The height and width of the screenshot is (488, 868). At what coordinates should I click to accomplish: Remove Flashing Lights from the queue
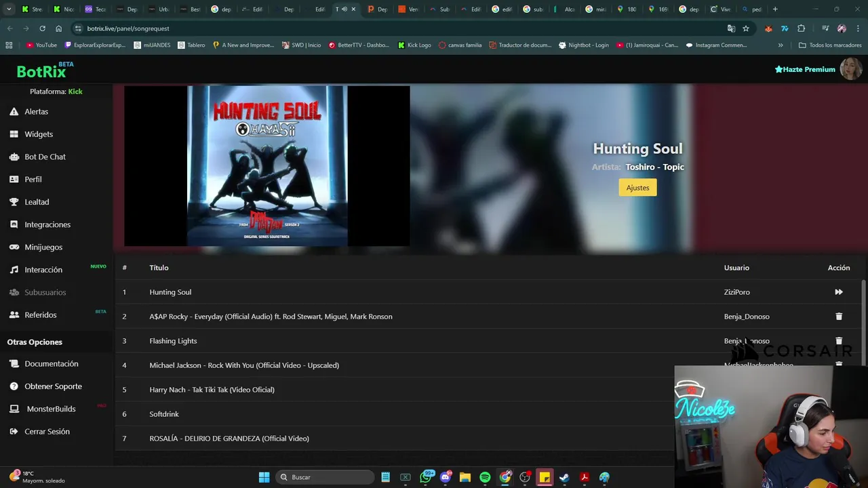(839, 341)
